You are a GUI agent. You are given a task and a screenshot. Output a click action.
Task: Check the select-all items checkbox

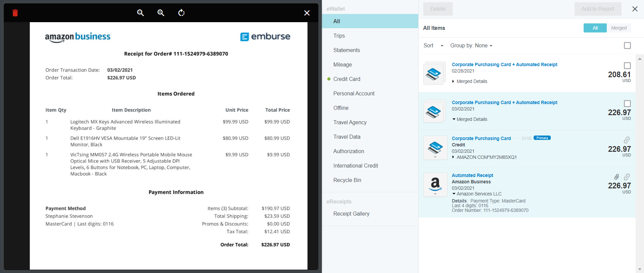[x=627, y=45]
